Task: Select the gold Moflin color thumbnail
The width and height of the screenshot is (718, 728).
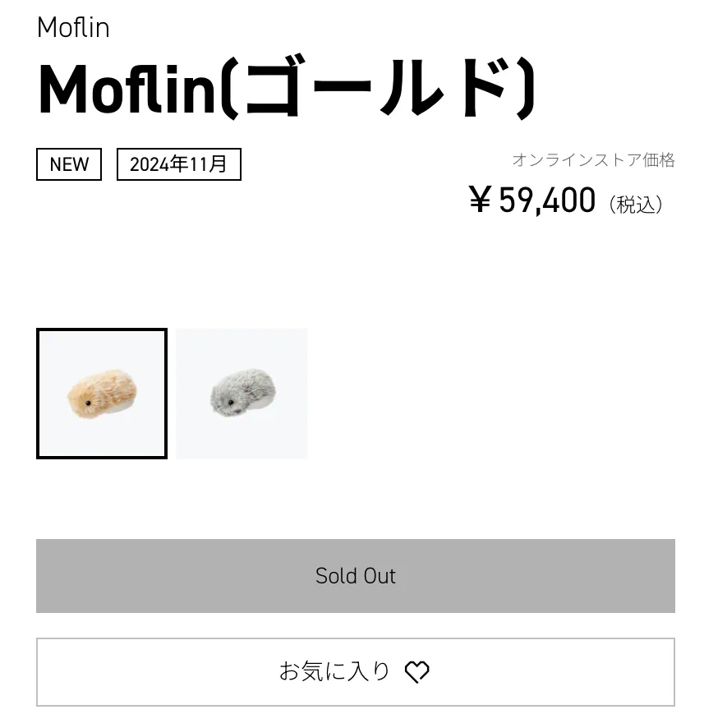Action: pyautogui.click(x=102, y=394)
